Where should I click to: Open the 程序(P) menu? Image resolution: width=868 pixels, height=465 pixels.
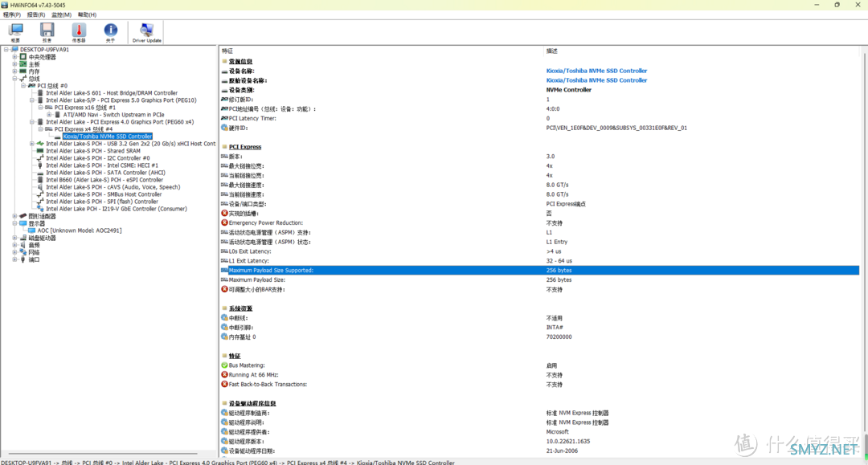click(11, 15)
